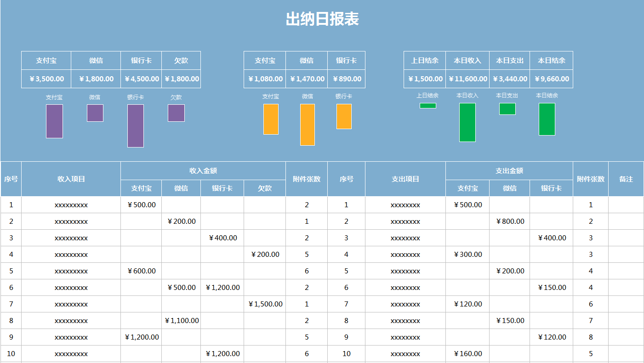Select the ¥3,500.00 支付宝 summary cell
Viewport: 644px width, 363px height.
46,79
